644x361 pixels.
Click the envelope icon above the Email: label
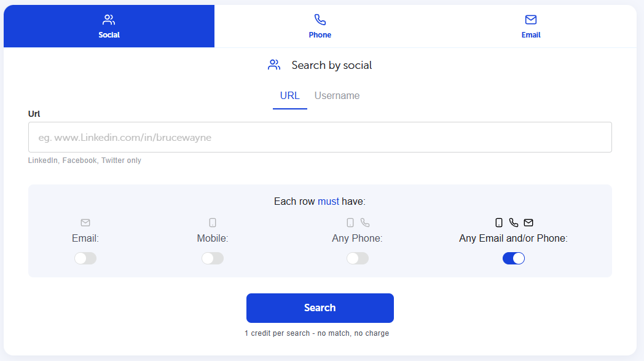pyautogui.click(x=85, y=223)
